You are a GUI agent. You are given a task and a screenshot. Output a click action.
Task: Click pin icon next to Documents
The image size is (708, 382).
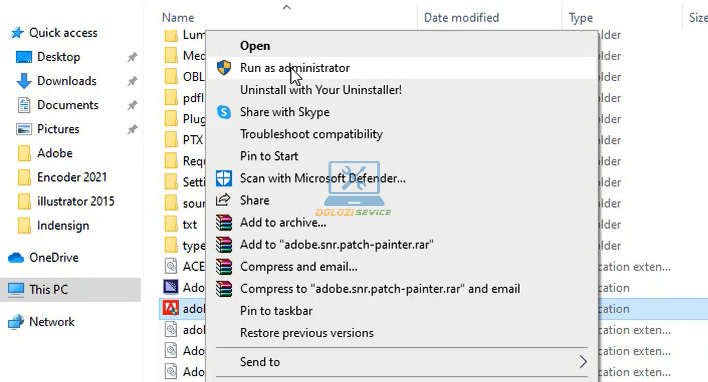(132, 105)
